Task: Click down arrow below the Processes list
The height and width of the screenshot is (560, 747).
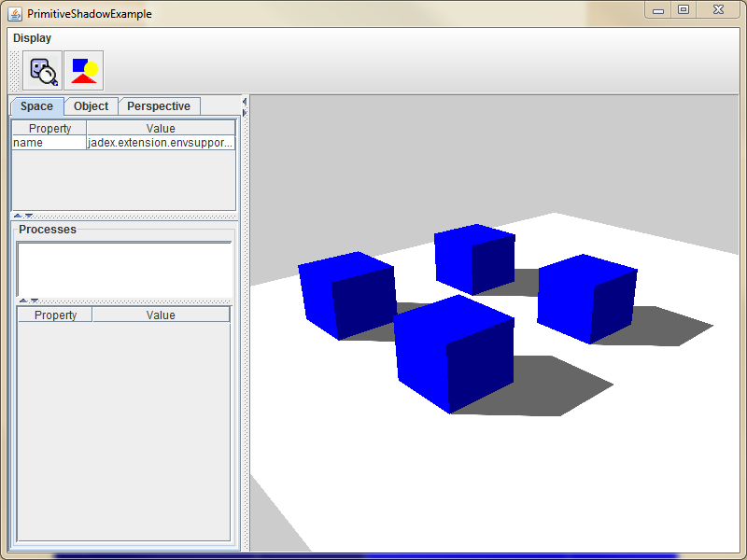Action: click(35, 301)
